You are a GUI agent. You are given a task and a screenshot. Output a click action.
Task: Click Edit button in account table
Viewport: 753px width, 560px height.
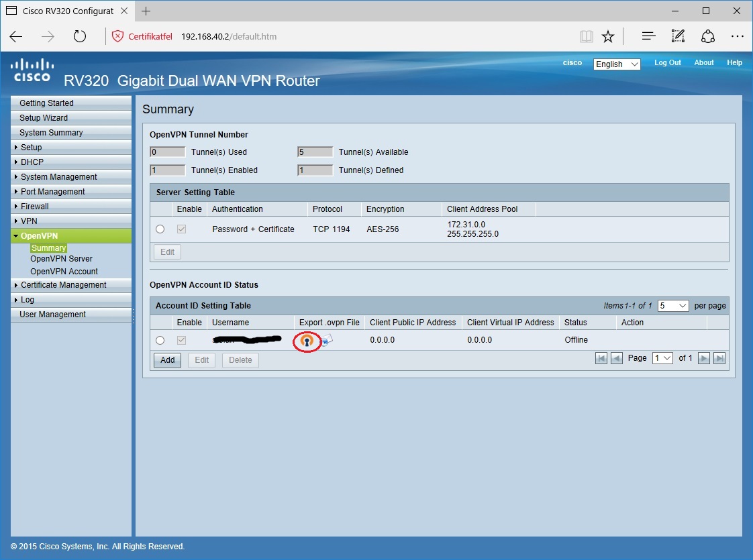(x=202, y=360)
